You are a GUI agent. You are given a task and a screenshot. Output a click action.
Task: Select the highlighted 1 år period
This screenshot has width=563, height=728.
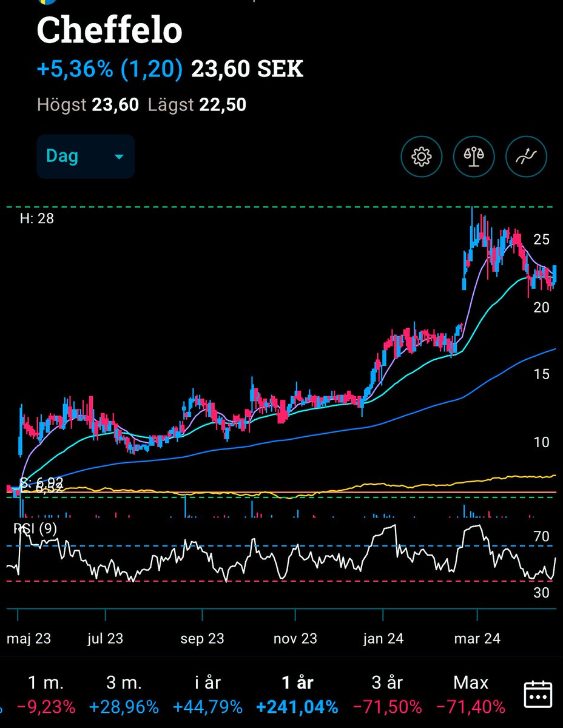click(x=297, y=695)
